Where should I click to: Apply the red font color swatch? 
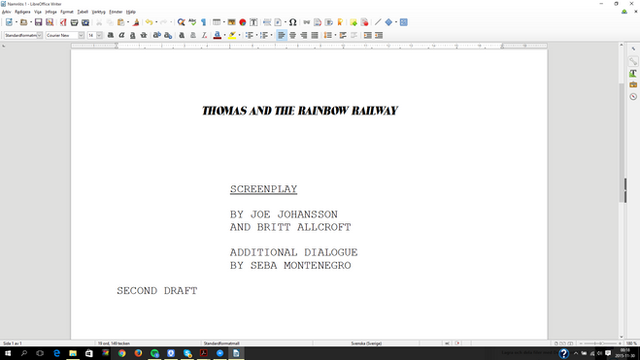217,36
